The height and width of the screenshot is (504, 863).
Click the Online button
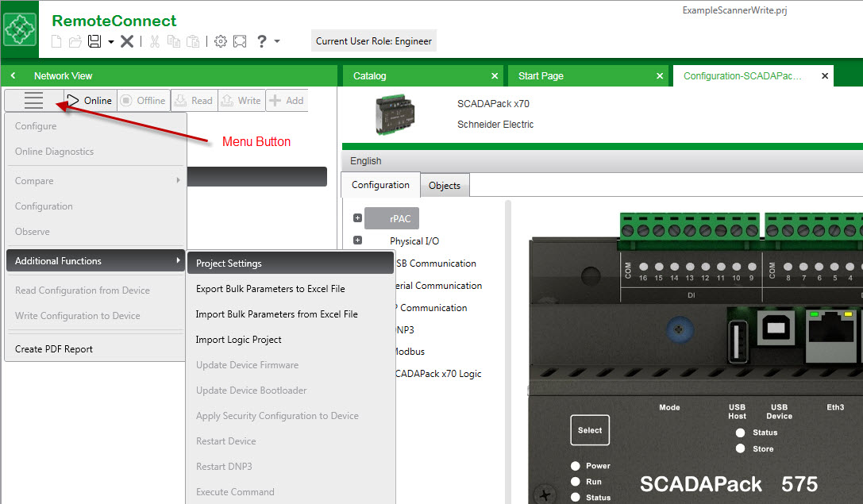90,100
